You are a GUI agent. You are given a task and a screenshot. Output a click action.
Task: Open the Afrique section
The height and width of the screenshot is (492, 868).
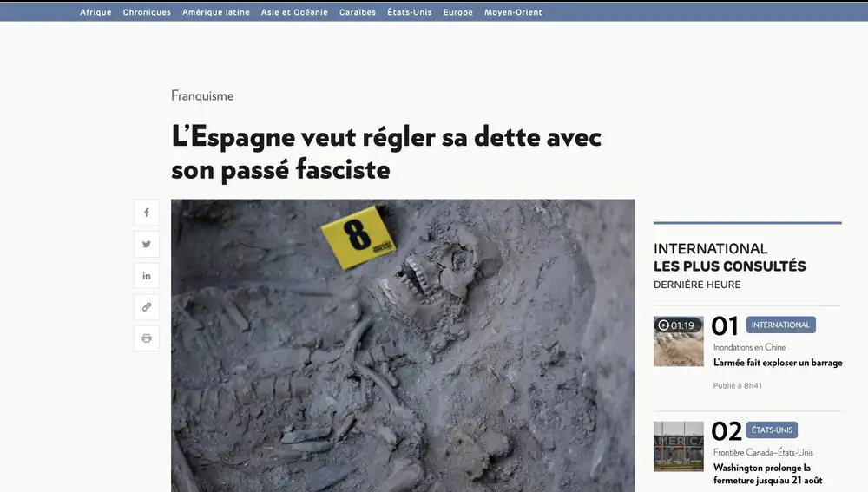[x=95, y=12]
